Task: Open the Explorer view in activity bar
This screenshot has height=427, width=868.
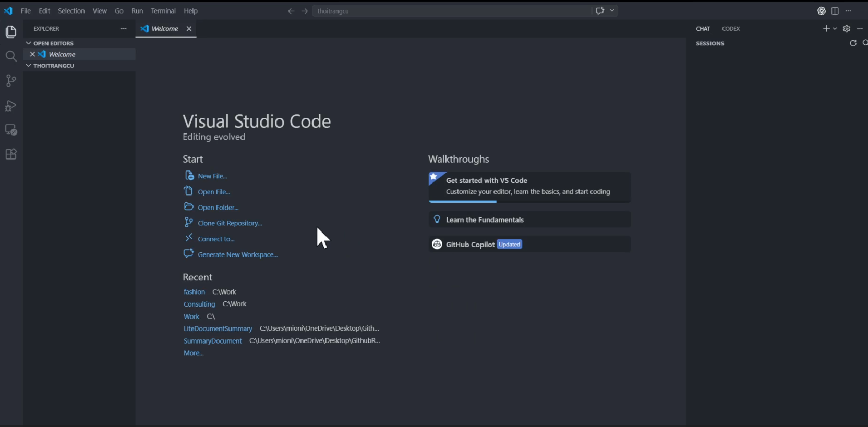Action: pos(11,32)
